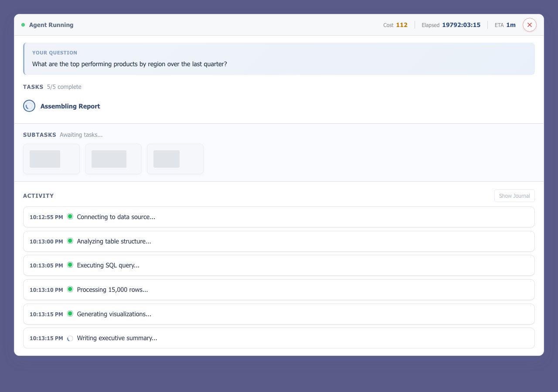
Task: Click the green dot beside Processing 15,000 rows
Action: click(x=70, y=289)
